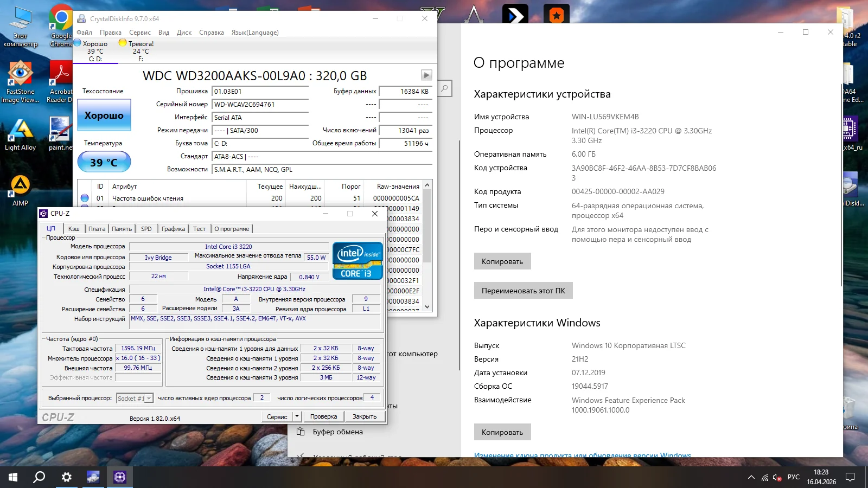868x488 pixels.
Task: Open Язык(Language) menu
Action: (255, 33)
